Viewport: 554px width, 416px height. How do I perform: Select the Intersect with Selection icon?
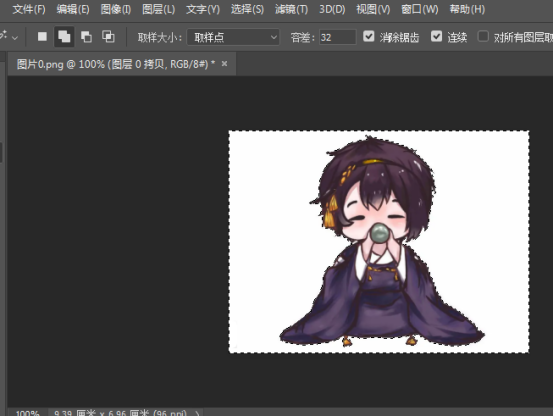[x=108, y=36]
